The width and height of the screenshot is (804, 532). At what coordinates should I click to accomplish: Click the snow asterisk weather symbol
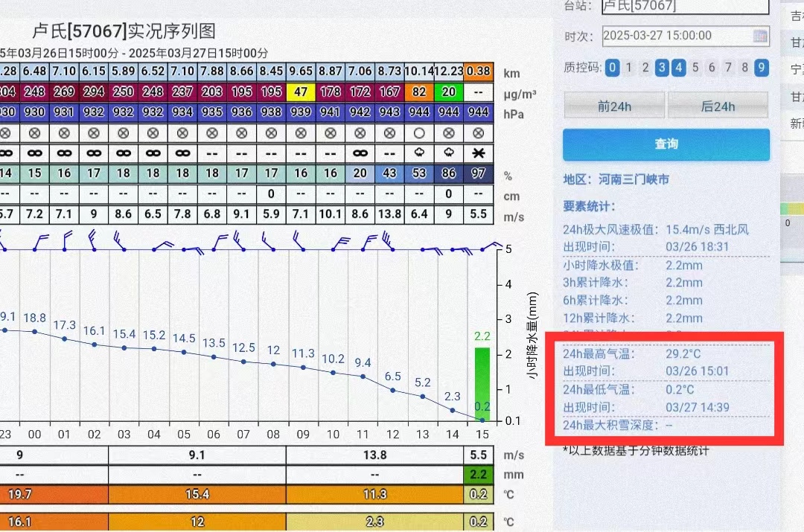(479, 153)
